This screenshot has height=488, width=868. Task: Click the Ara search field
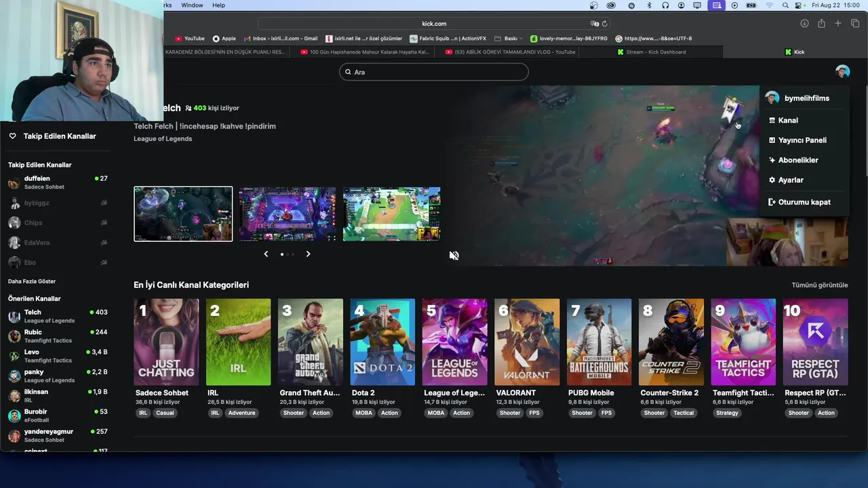pos(434,72)
